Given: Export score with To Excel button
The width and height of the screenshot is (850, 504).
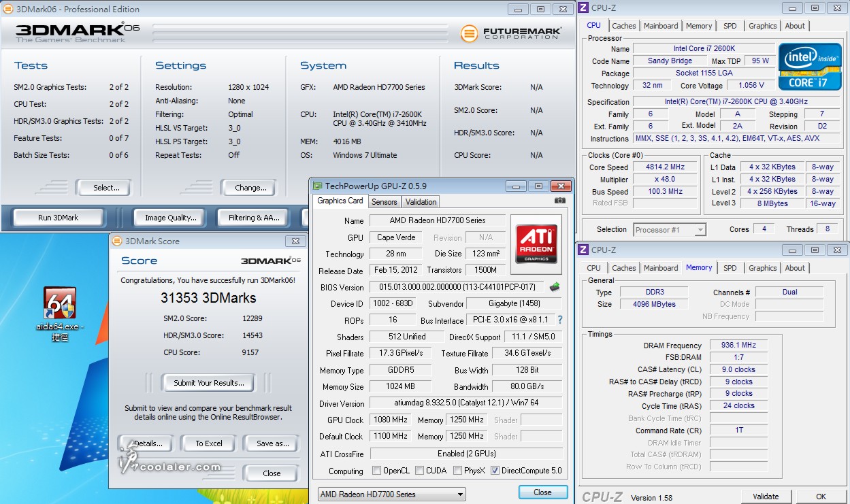Looking at the screenshot, I should pos(208,443).
